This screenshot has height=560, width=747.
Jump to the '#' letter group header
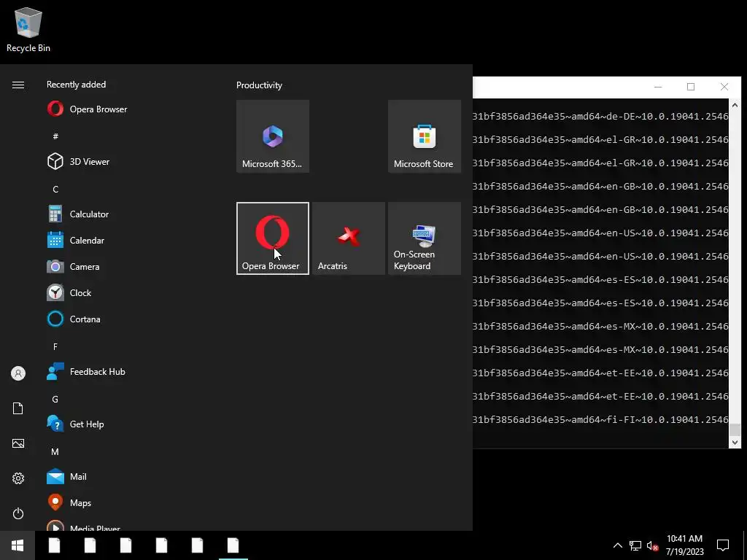(55, 136)
